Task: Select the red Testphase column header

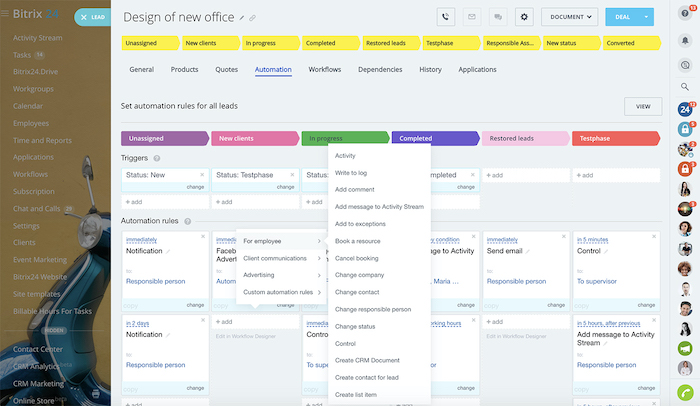Action: 616,138
